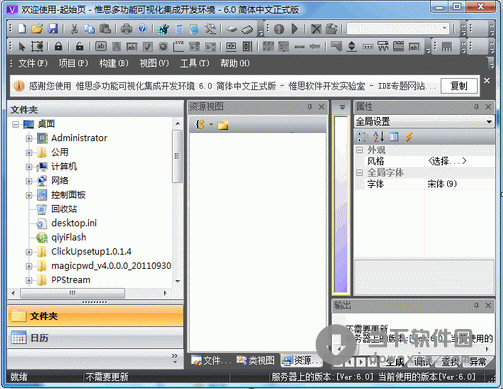
Task: Unlock controls with the open padlock icon
Action: 79,46
